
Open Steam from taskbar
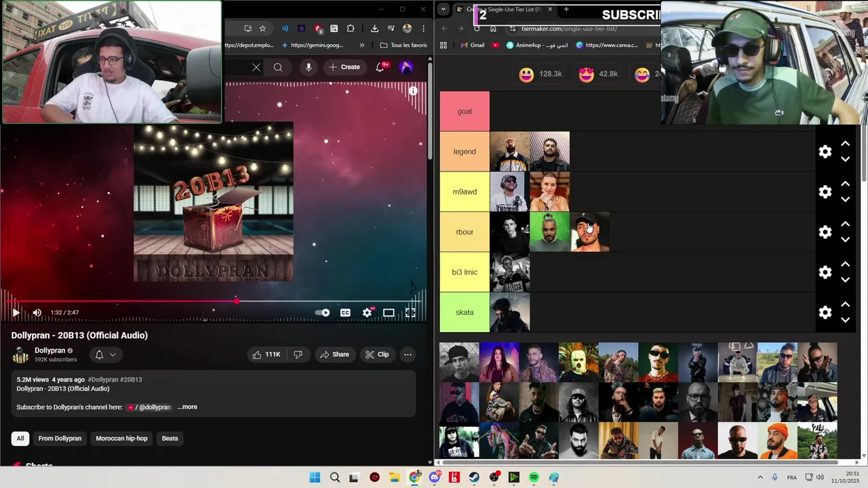(x=474, y=477)
